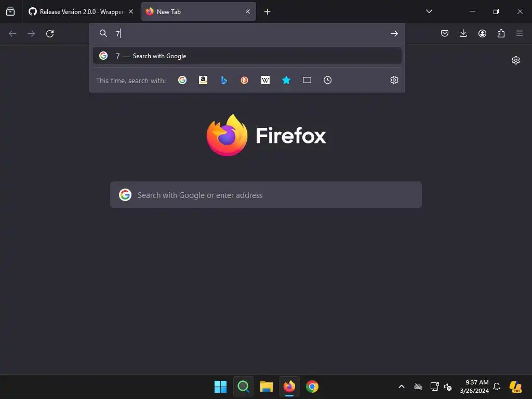Open the notifications bell
The image size is (532, 399).
point(497,387)
